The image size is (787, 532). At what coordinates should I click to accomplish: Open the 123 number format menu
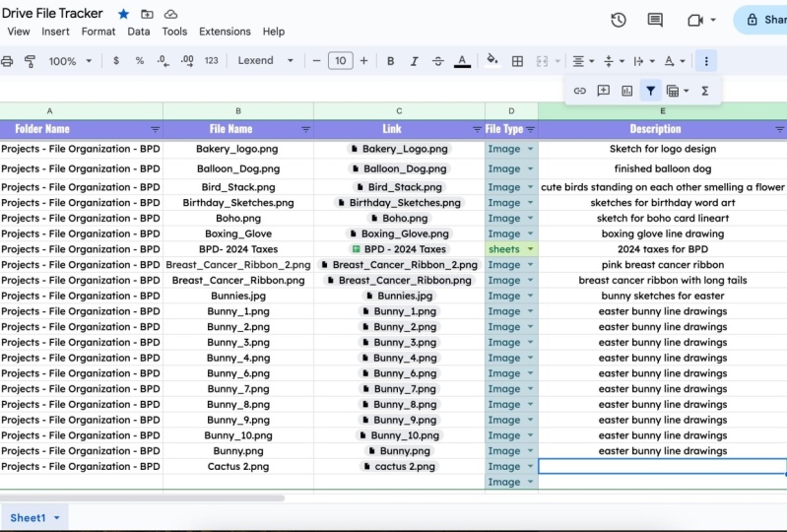pos(212,61)
